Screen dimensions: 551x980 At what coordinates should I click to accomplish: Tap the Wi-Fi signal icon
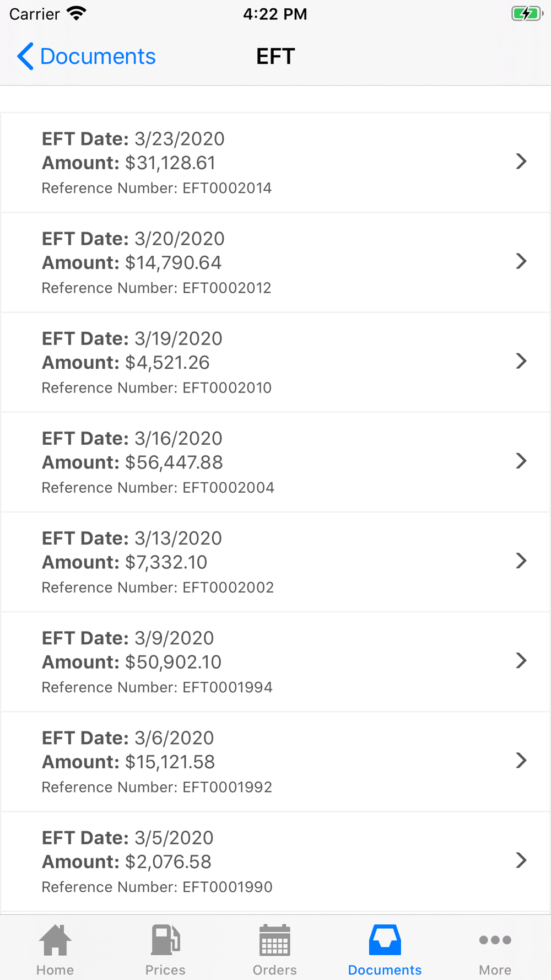point(77,13)
